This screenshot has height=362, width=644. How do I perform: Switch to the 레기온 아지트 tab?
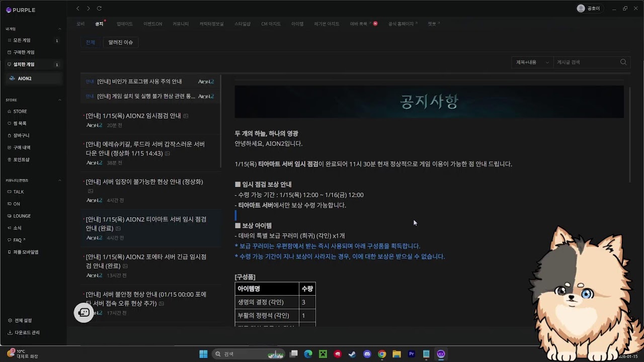coord(327,24)
